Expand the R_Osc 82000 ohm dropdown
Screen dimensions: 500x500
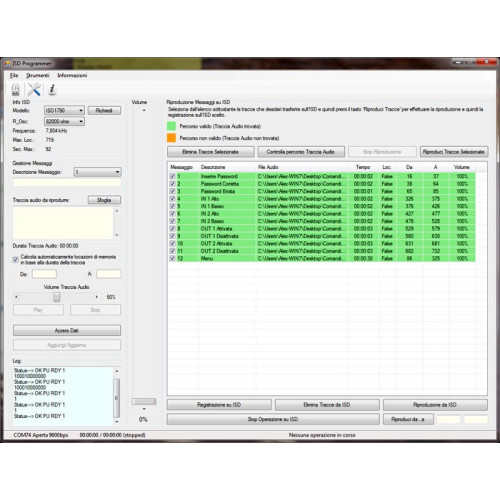(x=64, y=121)
